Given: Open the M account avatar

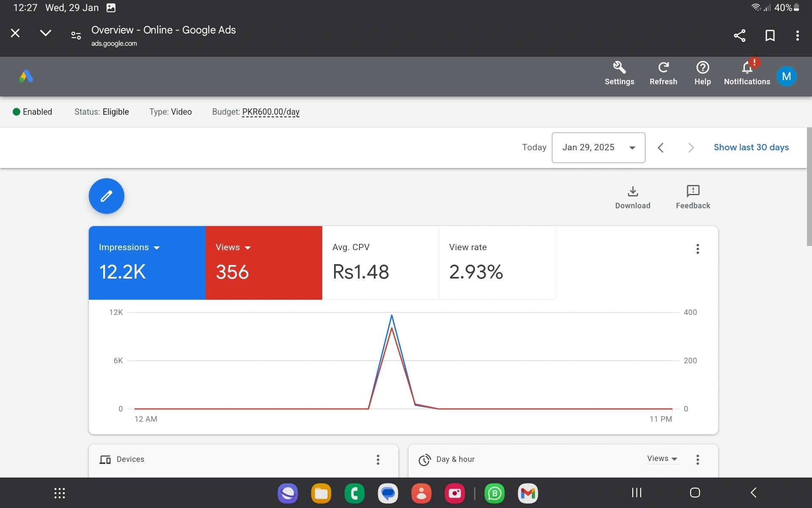Looking at the screenshot, I should [786, 77].
